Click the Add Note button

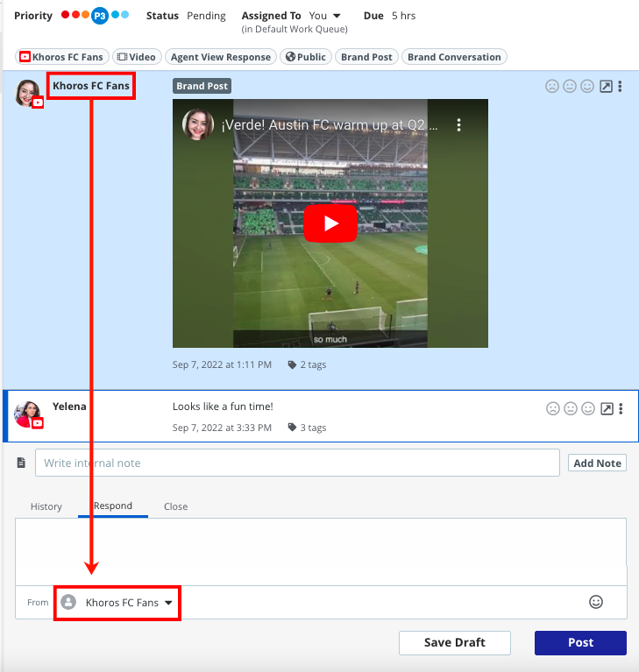coord(597,463)
